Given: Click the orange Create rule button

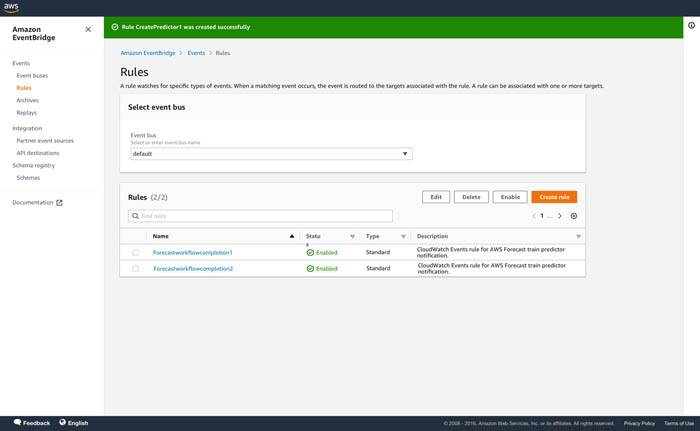Looking at the screenshot, I should 554,197.
